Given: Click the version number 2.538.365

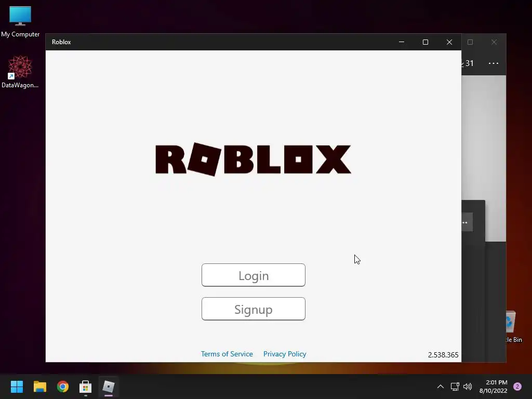Looking at the screenshot, I should [443, 355].
